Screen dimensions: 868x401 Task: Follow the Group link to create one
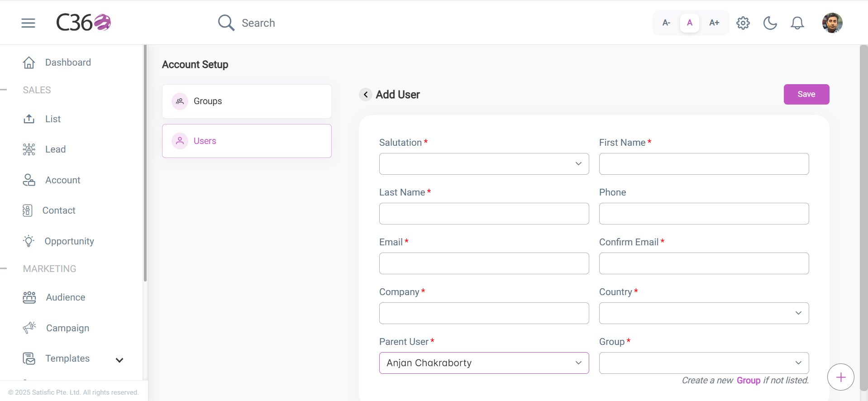click(749, 381)
